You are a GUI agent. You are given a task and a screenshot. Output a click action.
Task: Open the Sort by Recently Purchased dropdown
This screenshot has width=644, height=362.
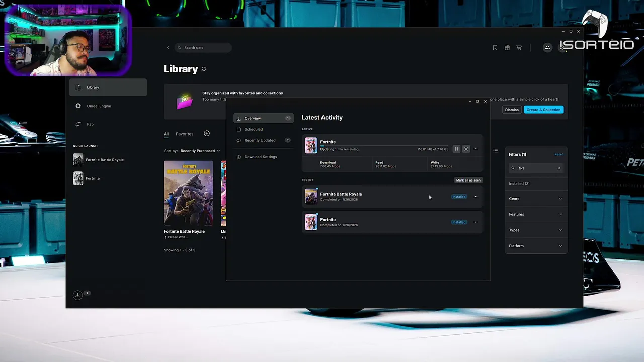click(x=200, y=151)
